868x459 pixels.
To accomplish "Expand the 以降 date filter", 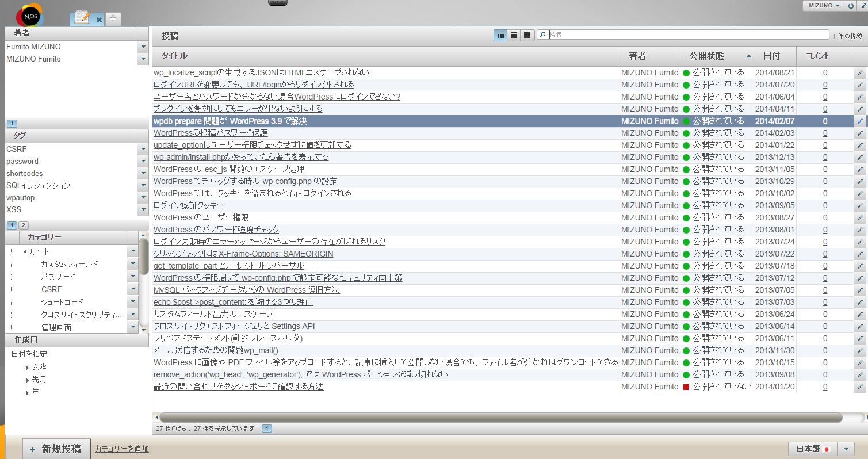I will (x=28, y=368).
